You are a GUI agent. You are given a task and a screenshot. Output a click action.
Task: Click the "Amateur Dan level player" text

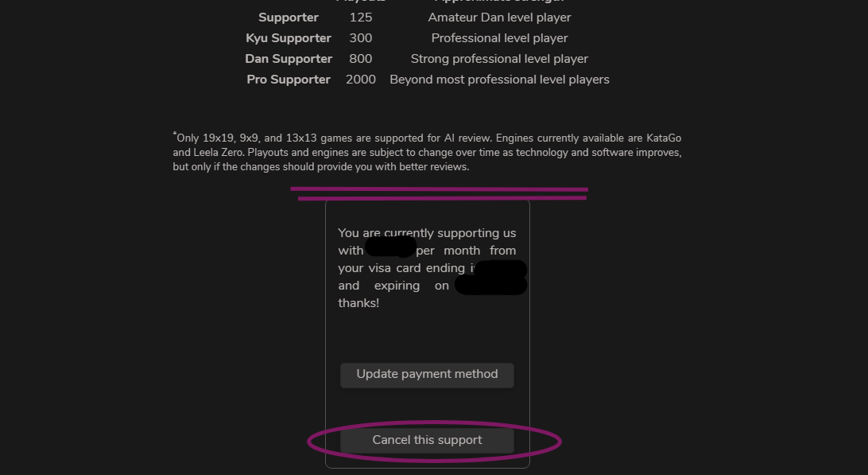coord(499,18)
